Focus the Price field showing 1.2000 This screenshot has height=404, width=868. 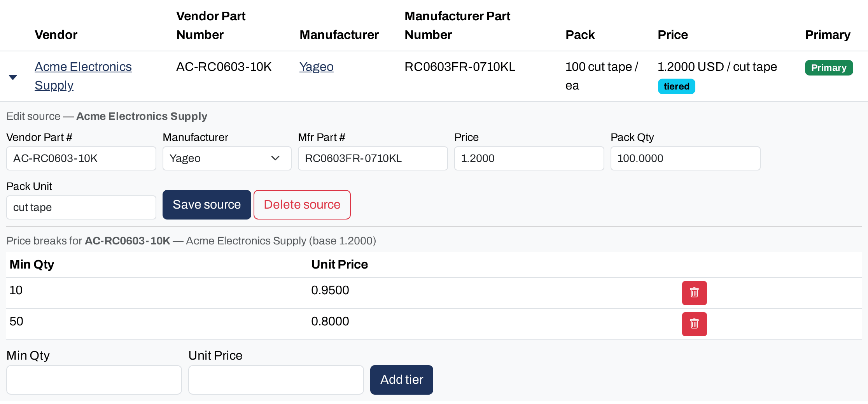(x=529, y=158)
